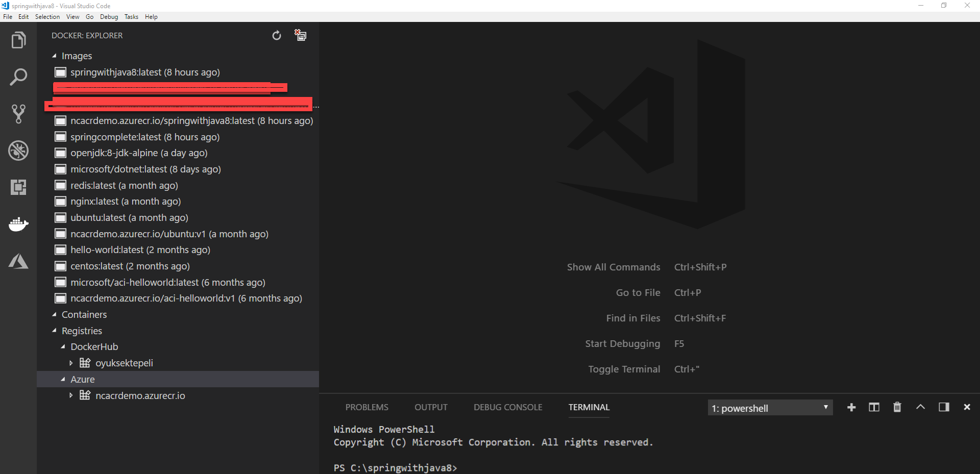Open the Selection menu
The width and height of the screenshot is (980, 474).
[47, 17]
